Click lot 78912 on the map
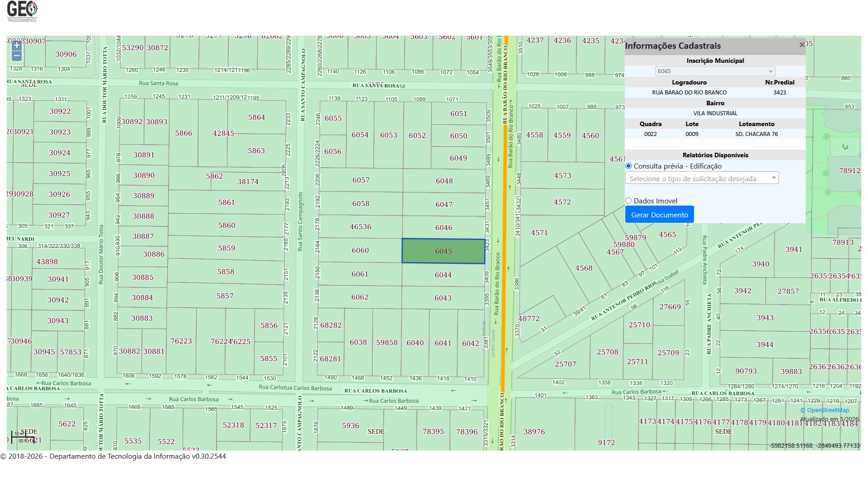The height and width of the screenshot is (479, 868). coord(849,170)
